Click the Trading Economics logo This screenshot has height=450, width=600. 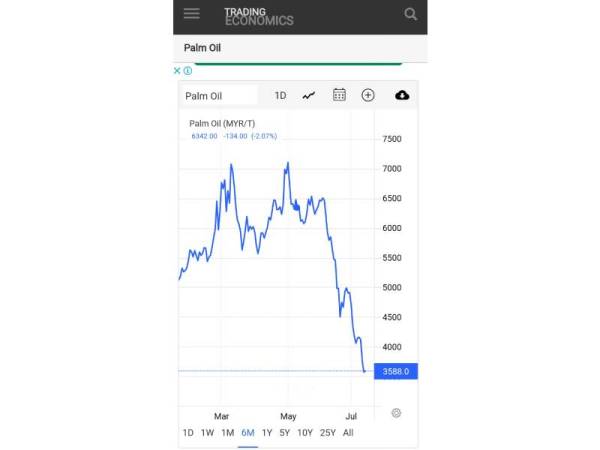(x=258, y=16)
